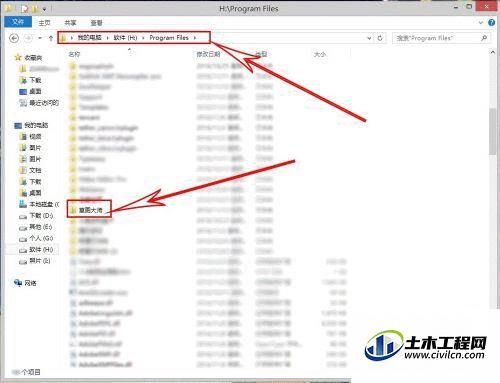
Task: Open the Quick Access Toolbar customize dropdown
Action: click(x=44, y=9)
